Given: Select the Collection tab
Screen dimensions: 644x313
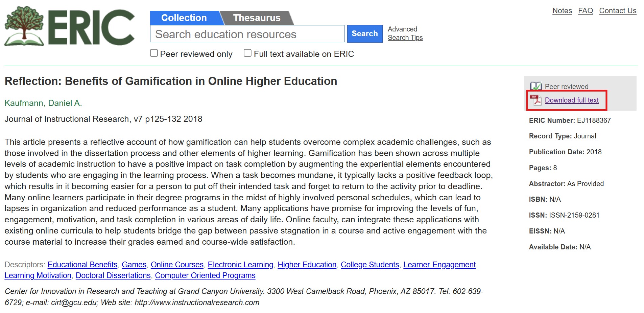Looking at the screenshot, I should click(x=184, y=18).
